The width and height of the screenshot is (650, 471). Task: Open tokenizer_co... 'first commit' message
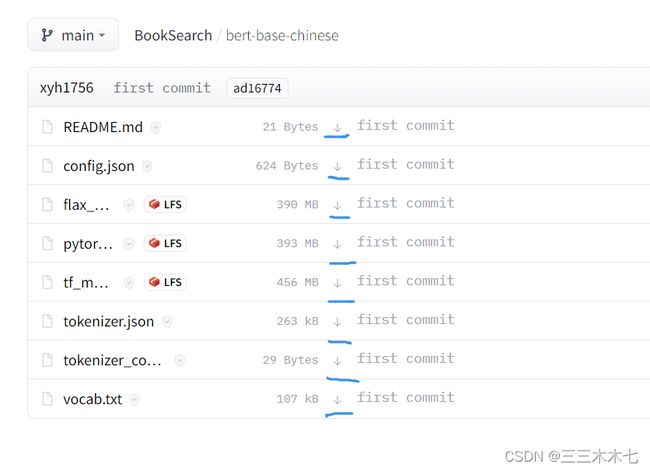[406, 359]
